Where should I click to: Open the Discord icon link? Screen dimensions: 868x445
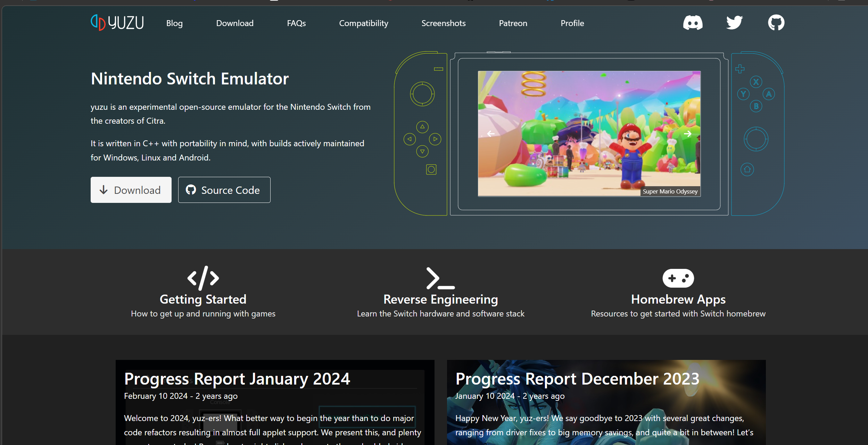[693, 23]
